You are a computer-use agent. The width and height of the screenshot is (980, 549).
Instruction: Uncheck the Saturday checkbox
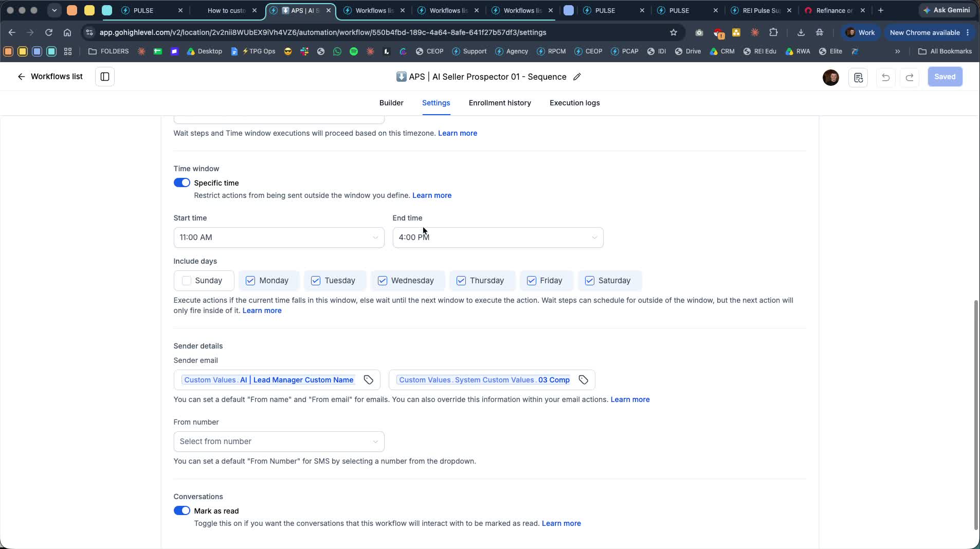point(590,281)
